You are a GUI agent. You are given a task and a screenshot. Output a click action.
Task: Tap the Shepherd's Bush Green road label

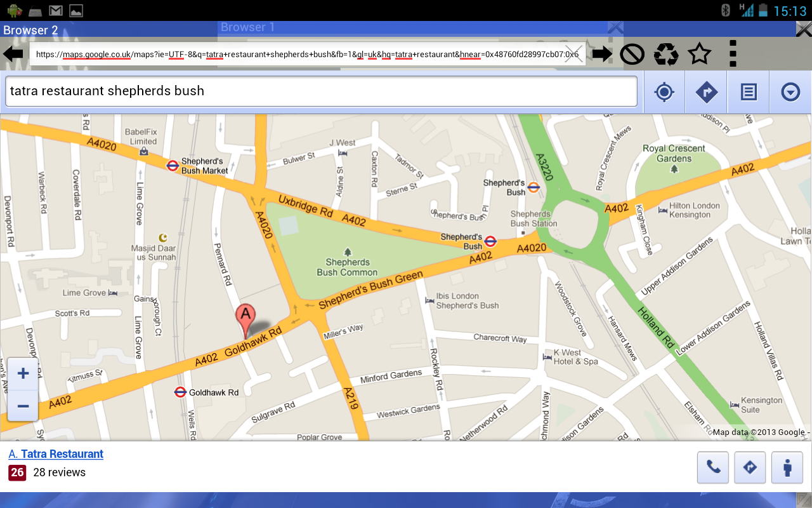tap(370, 291)
